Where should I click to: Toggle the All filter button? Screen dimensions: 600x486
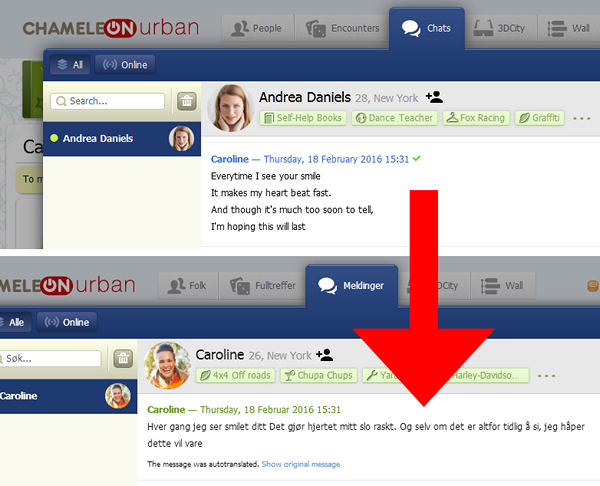(x=70, y=65)
